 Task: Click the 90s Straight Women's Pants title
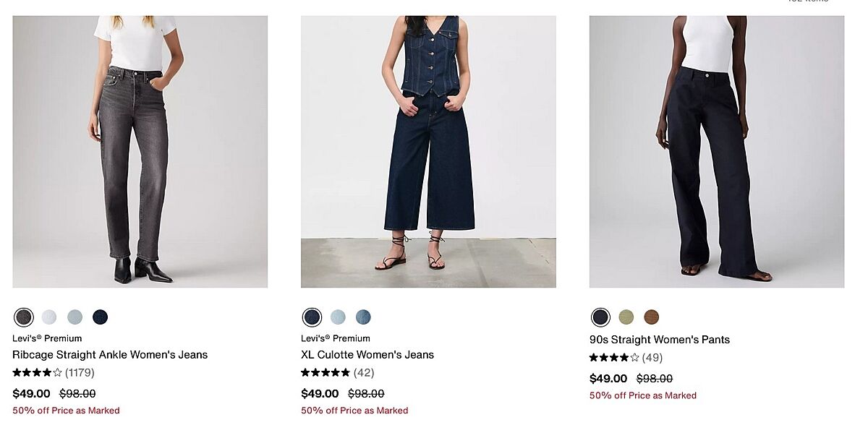(x=660, y=340)
